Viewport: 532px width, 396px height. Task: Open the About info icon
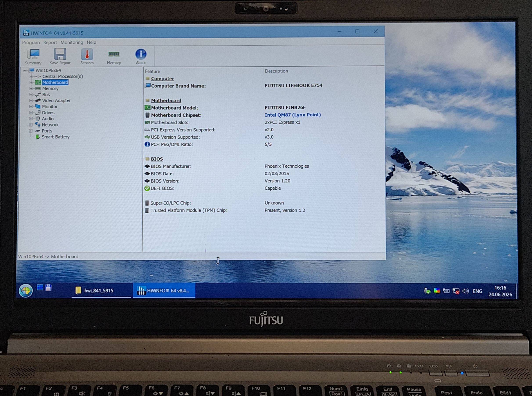(x=141, y=57)
